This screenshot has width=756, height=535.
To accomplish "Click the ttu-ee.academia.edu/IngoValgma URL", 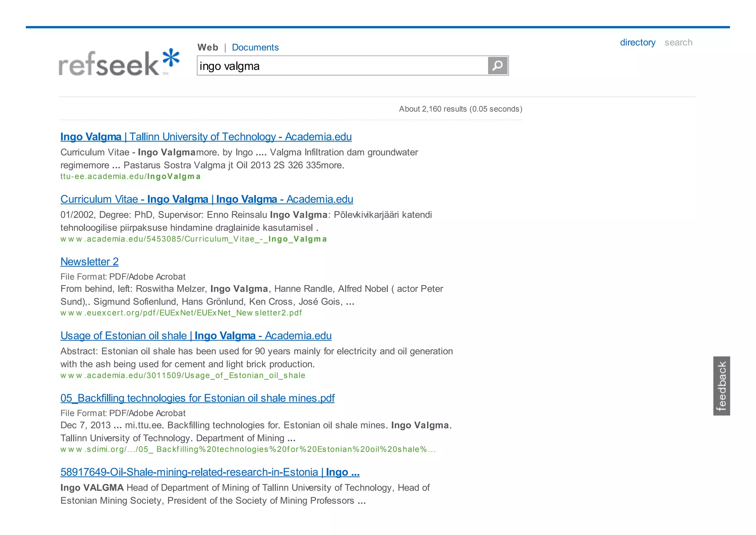I will (130, 176).
